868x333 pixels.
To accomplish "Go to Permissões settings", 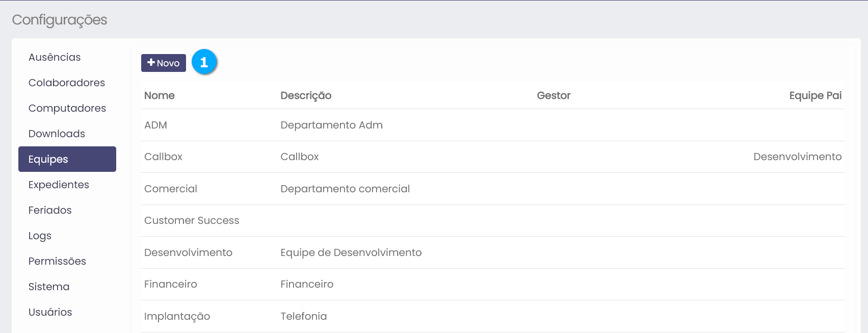I will (57, 261).
